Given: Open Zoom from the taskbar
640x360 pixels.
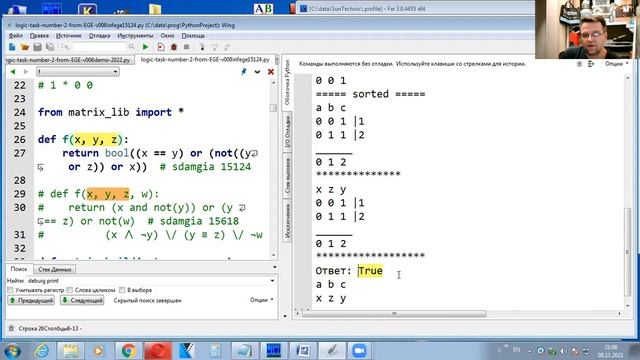Looking at the screenshot, I should [x=359, y=351].
